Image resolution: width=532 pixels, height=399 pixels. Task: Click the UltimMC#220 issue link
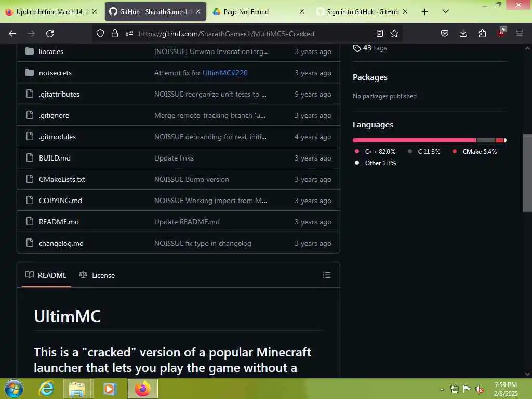[225, 73]
